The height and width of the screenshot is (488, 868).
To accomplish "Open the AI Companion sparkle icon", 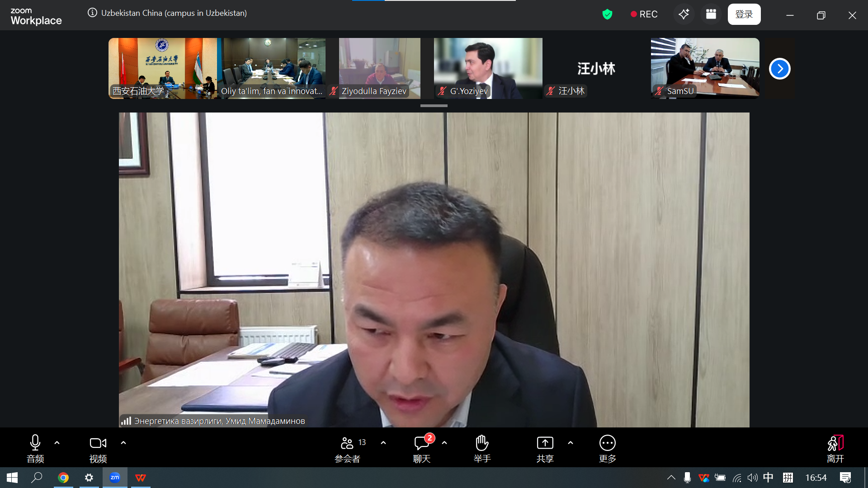I will pyautogui.click(x=684, y=14).
